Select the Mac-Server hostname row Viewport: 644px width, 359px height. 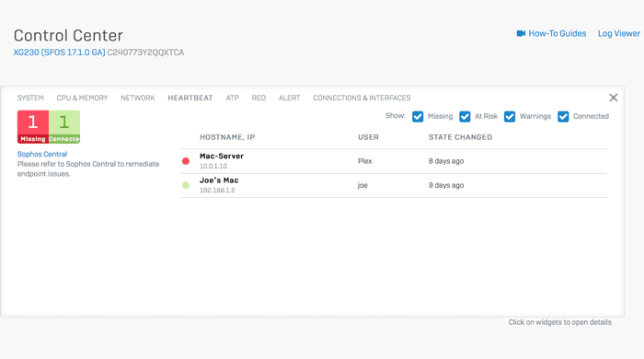(x=394, y=161)
